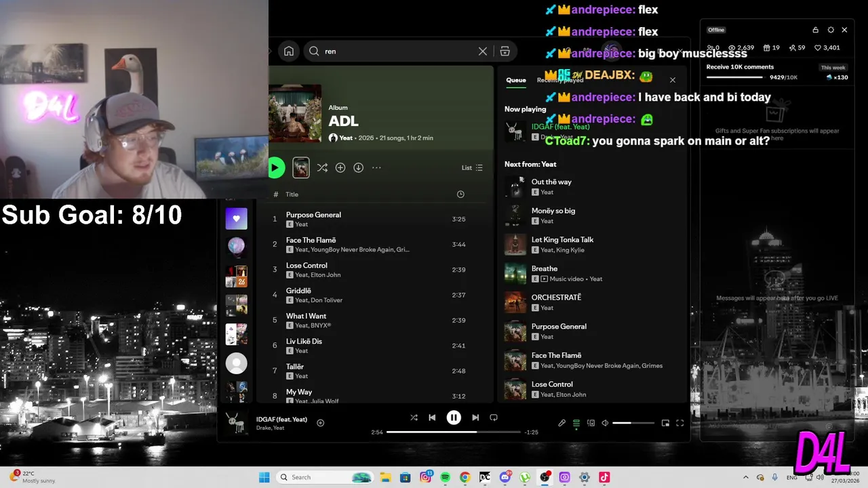
Task: Open File Explorer from taskbar
Action: (x=385, y=477)
